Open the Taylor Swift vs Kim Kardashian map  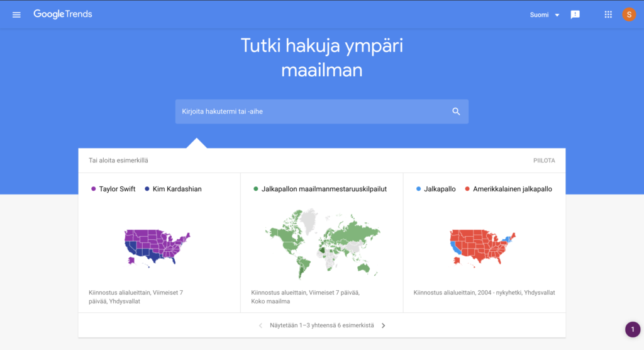point(157,247)
